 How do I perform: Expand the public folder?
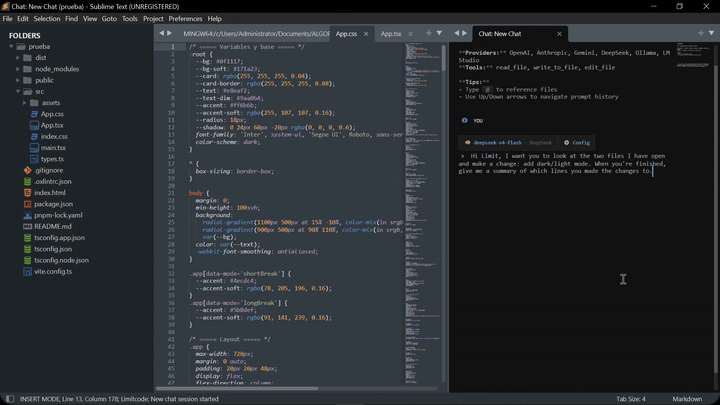pos(18,80)
